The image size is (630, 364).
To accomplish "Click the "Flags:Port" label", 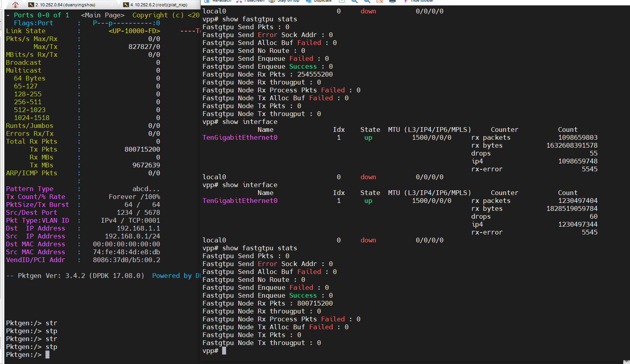I will coord(34,23).
